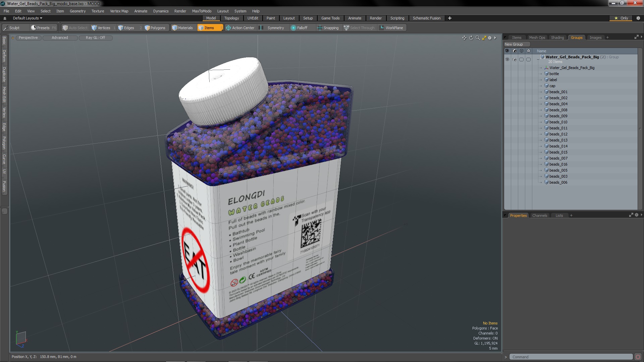Maximize the Groups panel via arrows icon
The image size is (644, 362).
[636, 37]
